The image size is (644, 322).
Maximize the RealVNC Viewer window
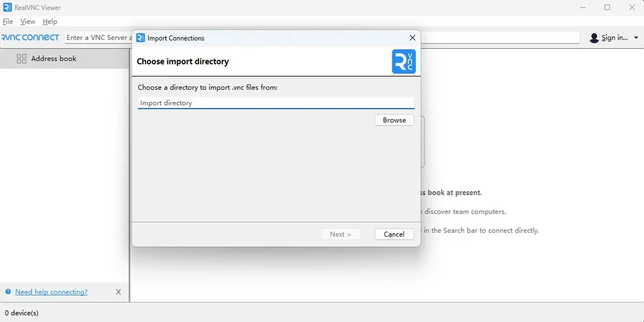pos(607,8)
